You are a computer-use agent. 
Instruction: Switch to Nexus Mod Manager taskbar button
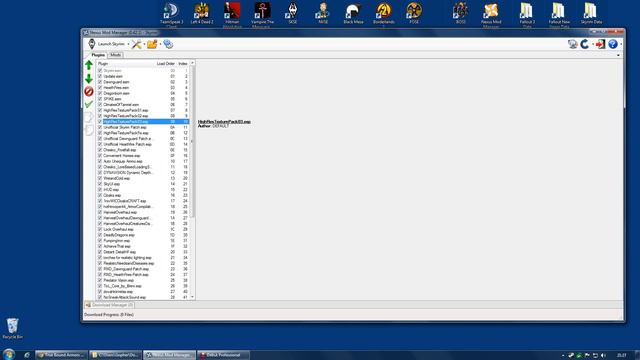(x=169, y=355)
